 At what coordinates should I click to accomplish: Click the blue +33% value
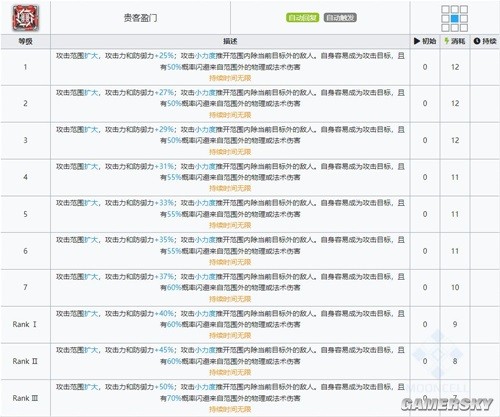tap(164, 203)
